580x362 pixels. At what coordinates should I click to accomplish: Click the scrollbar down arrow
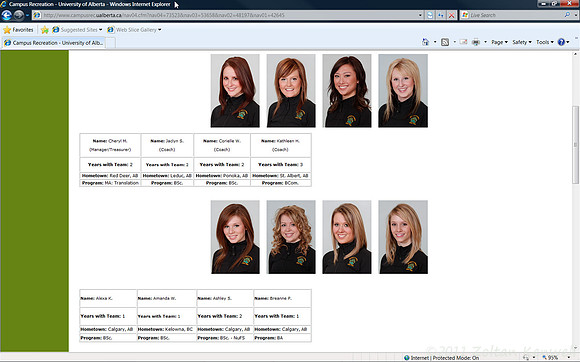click(x=575, y=348)
